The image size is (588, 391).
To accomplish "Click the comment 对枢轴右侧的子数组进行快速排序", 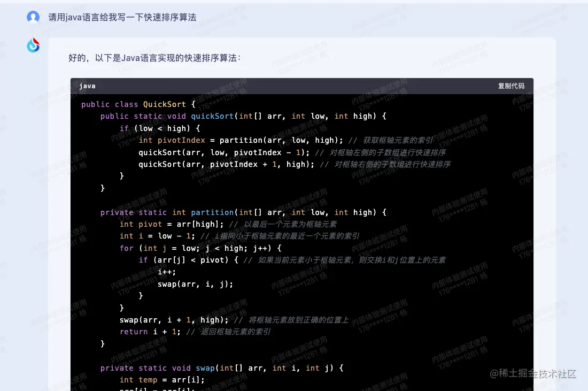I will click(385, 164).
